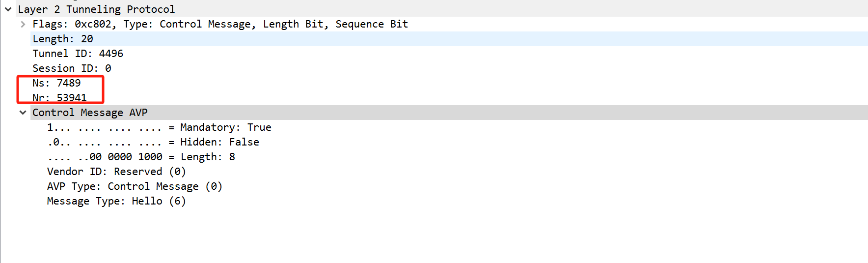The image size is (868, 263).
Task: Click the Tunnel ID: 4496 field
Action: pos(78,54)
